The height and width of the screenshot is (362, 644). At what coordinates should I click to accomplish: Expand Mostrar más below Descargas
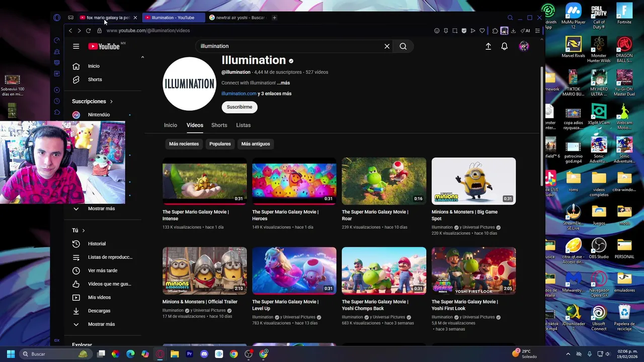[x=104, y=324]
